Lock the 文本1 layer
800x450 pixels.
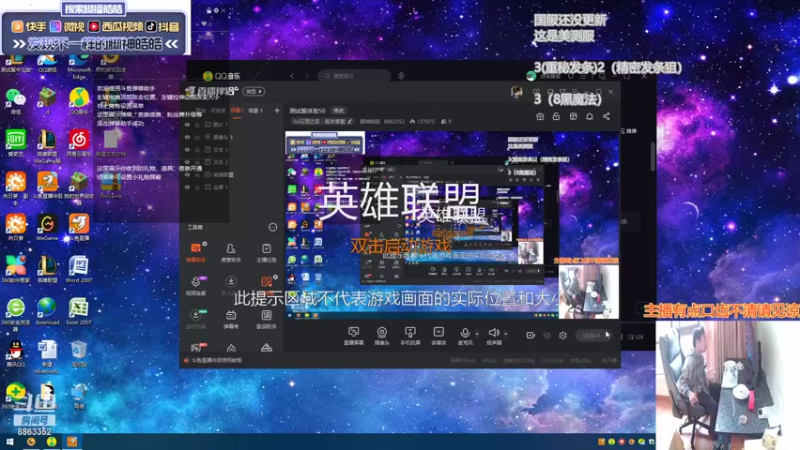point(197,149)
